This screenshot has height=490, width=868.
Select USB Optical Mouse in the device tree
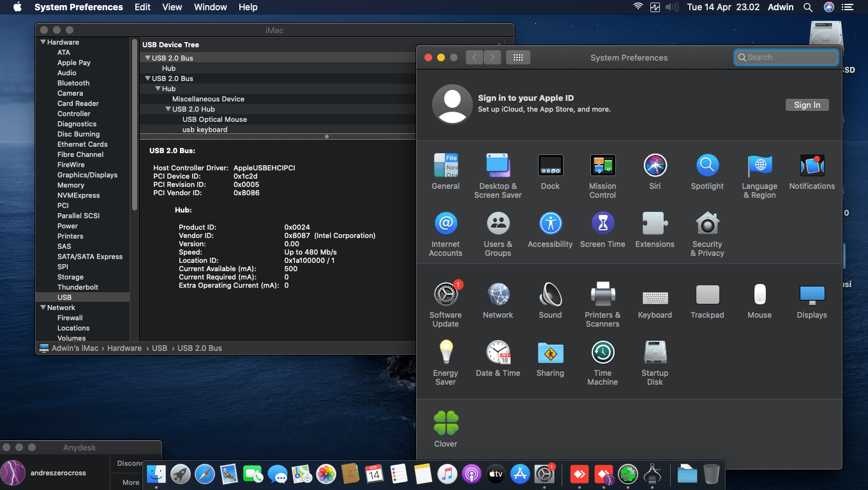coord(214,119)
